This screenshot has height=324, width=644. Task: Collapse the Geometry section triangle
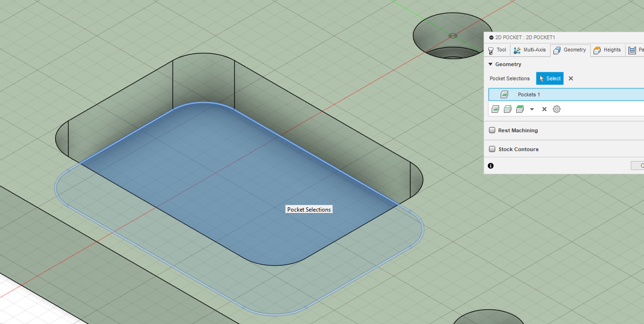(491, 64)
